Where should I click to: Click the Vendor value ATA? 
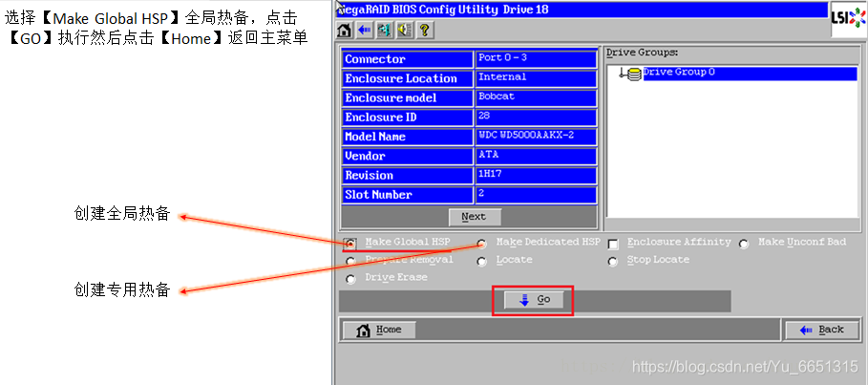(536, 157)
